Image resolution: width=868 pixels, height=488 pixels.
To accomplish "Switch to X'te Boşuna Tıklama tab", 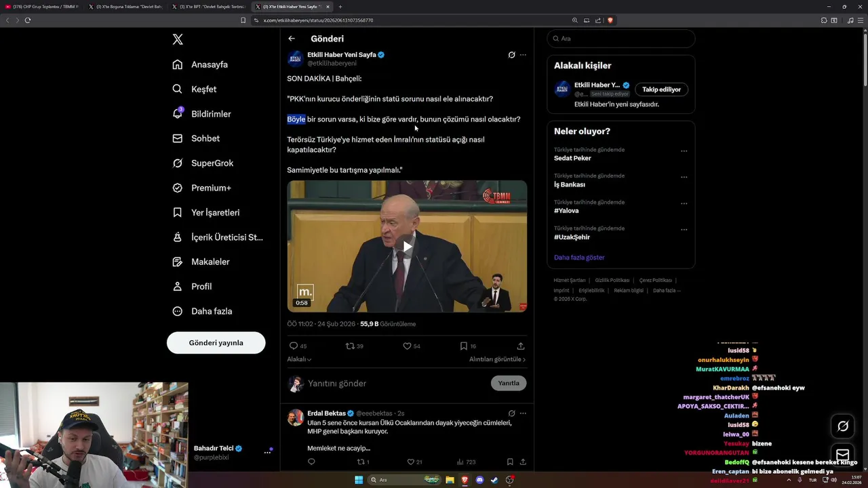I will [x=125, y=7].
